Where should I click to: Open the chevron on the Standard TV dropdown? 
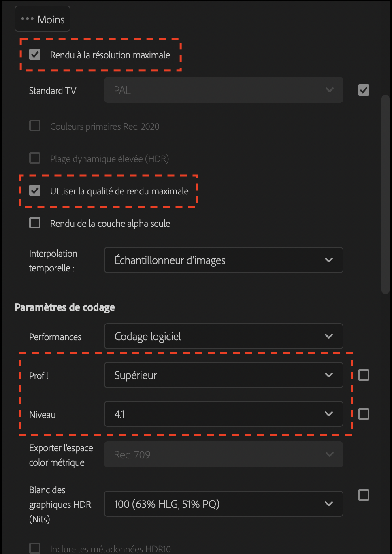pyautogui.click(x=329, y=90)
